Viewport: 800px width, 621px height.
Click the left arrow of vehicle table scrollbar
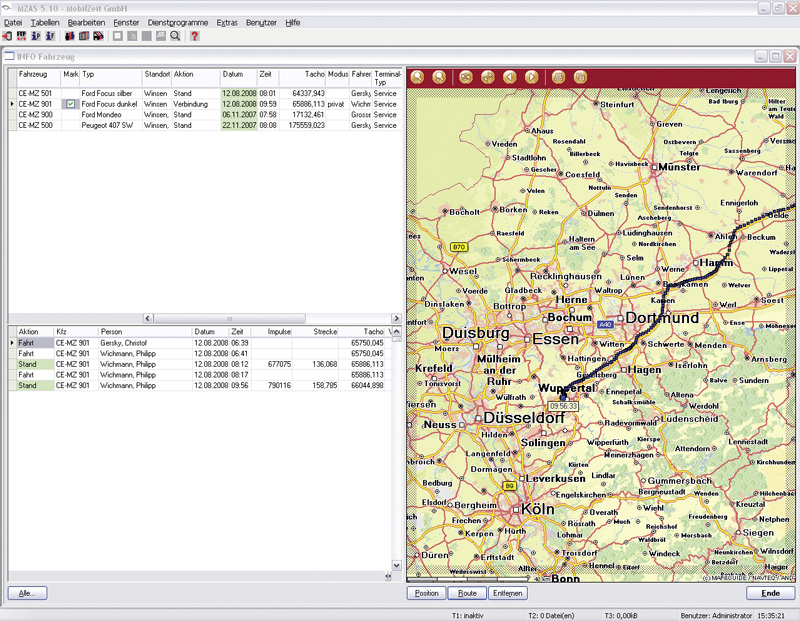pyautogui.click(x=148, y=318)
